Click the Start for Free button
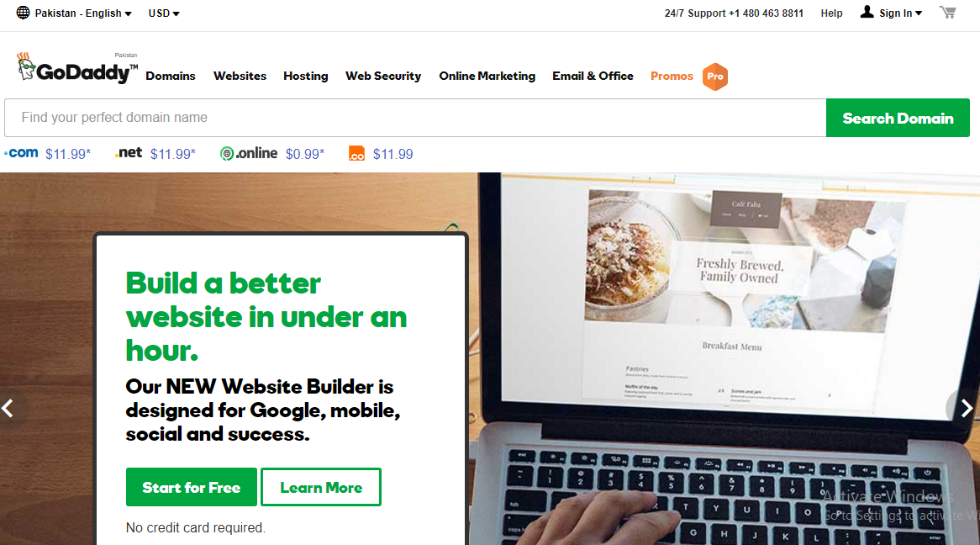This screenshot has height=545, width=980. tap(192, 487)
